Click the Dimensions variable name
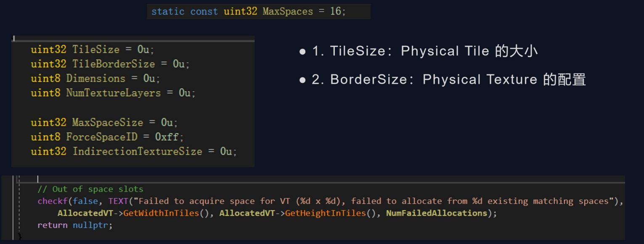644x244 pixels. (95, 79)
